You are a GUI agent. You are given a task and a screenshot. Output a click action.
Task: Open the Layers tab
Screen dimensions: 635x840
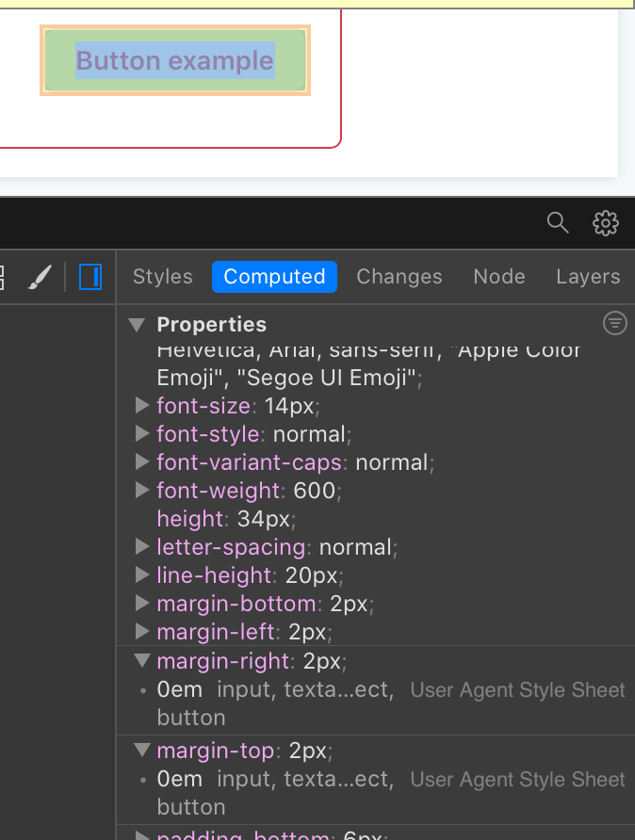(587, 276)
